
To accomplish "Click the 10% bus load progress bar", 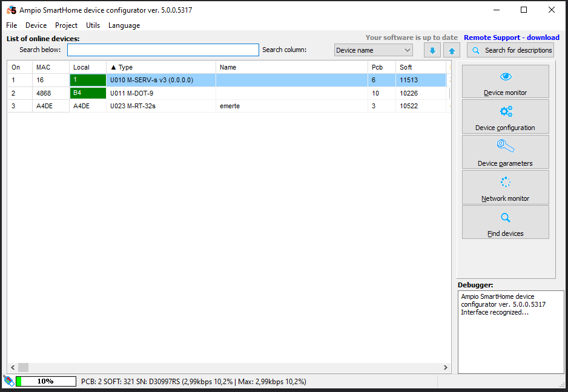I will 46,381.
